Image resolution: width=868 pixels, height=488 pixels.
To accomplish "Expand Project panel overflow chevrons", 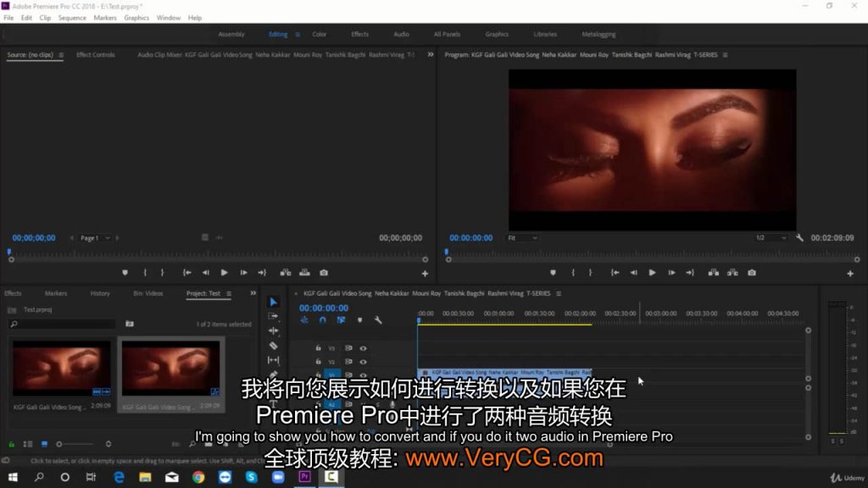I will 253,293.
